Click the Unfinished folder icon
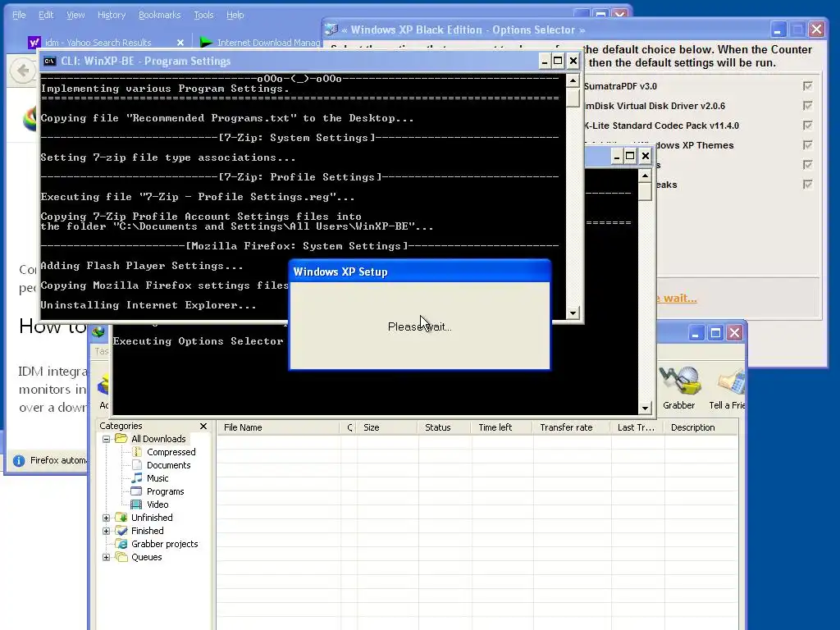This screenshot has height=630, width=840. tap(121, 518)
